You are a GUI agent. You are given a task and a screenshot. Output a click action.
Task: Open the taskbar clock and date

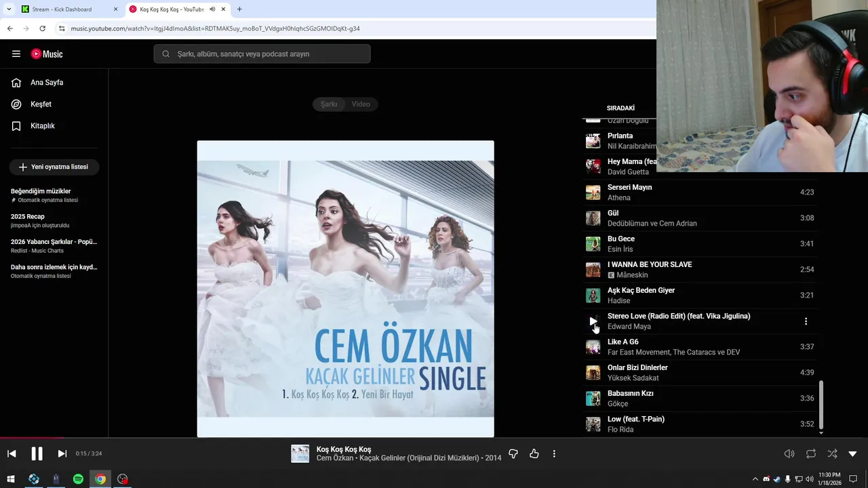[829, 479]
